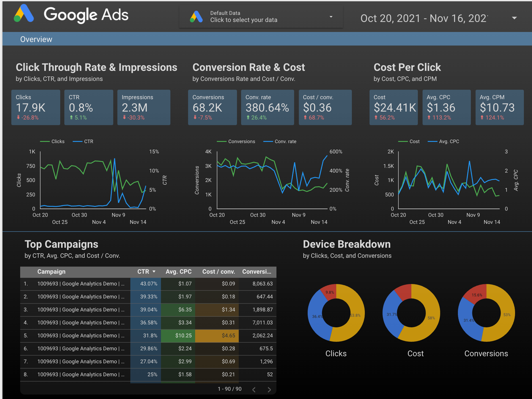Screen dimensions: 532x399
Task: Click the data source Google Ads icon
Action: pos(196,17)
